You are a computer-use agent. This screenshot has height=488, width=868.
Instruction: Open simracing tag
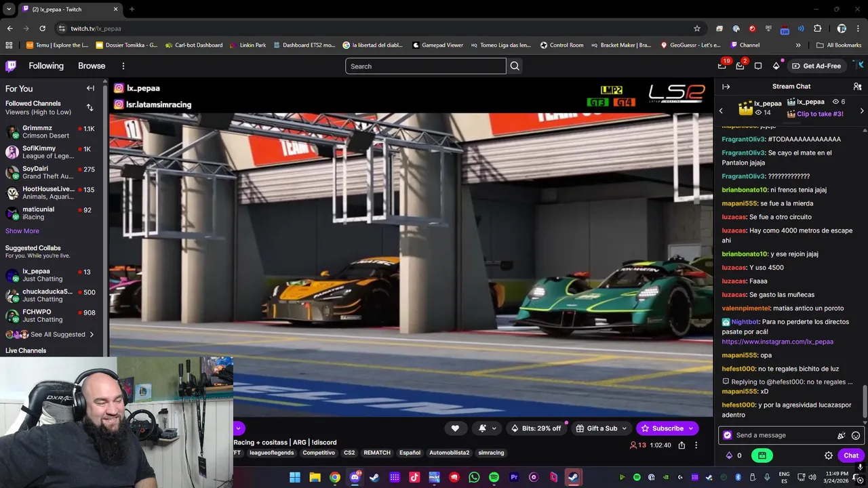(x=491, y=453)
